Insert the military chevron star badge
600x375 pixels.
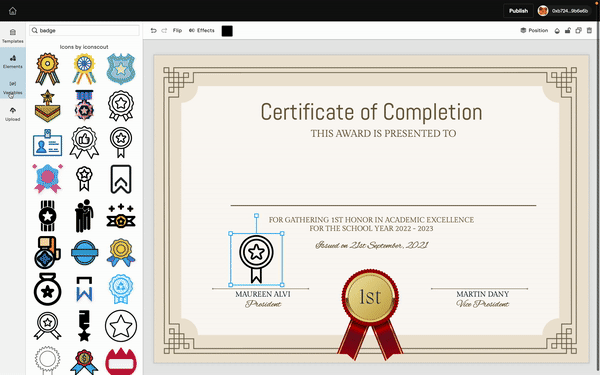point(47,106)
